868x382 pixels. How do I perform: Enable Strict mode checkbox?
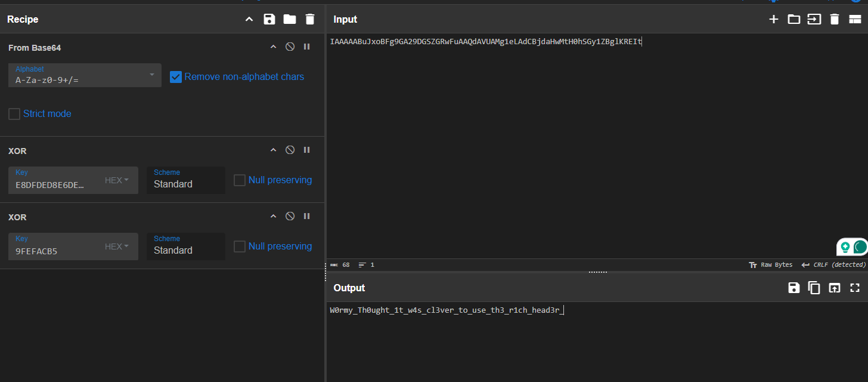(x=14, y=113)
